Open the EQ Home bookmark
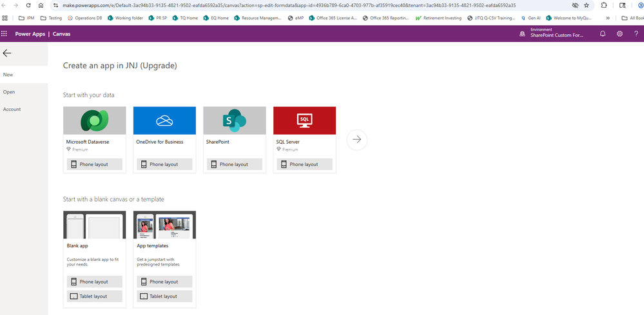Screen dimensions: 644x315 (x=217, y=18)
